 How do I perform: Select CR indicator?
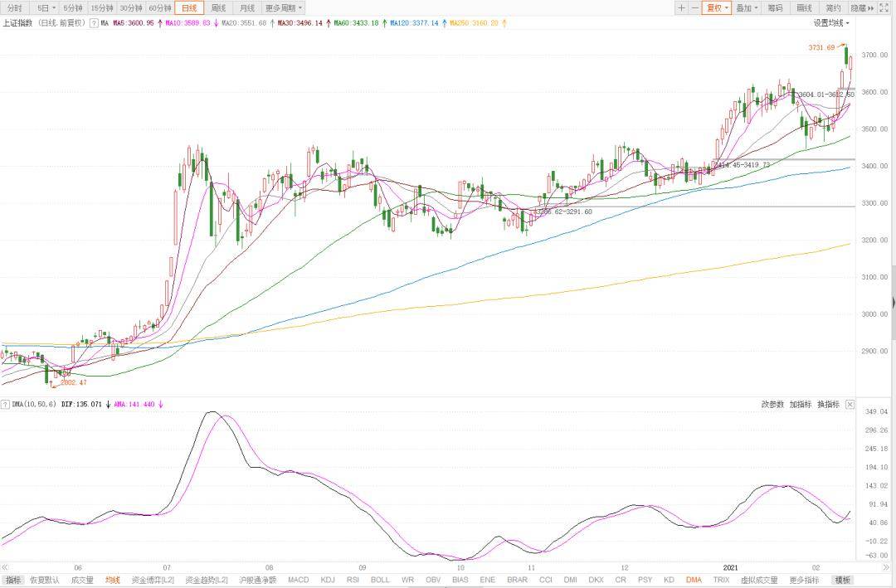pyautogui.click(x=621, y=580)
